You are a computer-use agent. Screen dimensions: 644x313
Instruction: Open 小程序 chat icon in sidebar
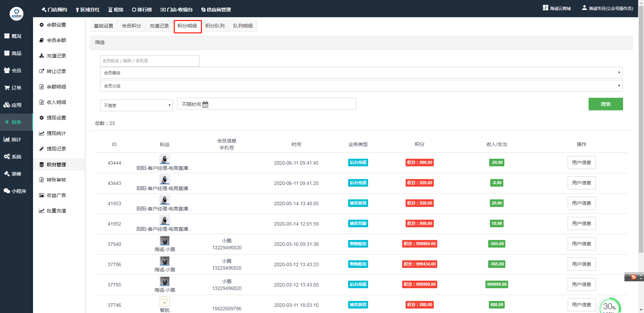coord(7,191)
